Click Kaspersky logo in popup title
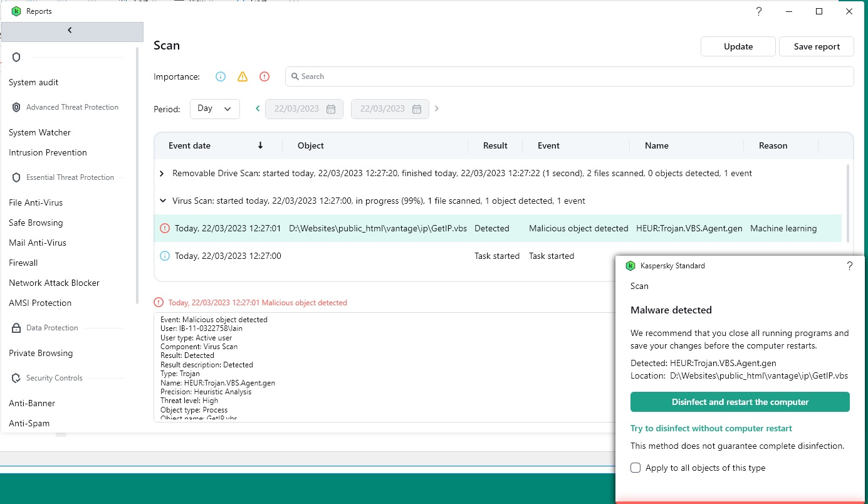The image size is (868, 504). pos(630,266)
